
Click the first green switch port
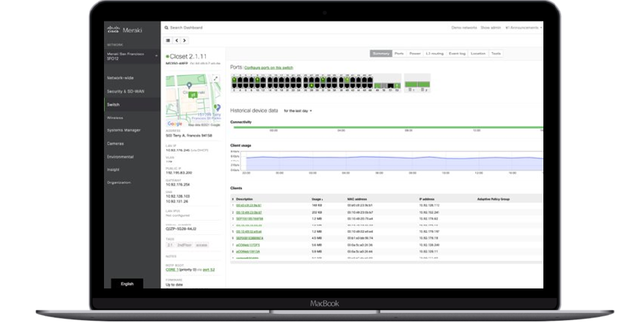235,78
